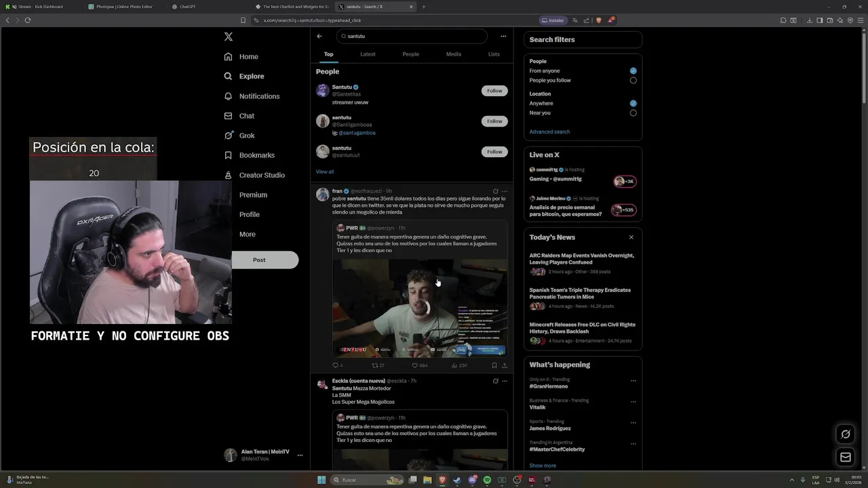The width and height of the screenshot is (868, 488).
Task: Open floating Grok button
Action: [846, 434]
